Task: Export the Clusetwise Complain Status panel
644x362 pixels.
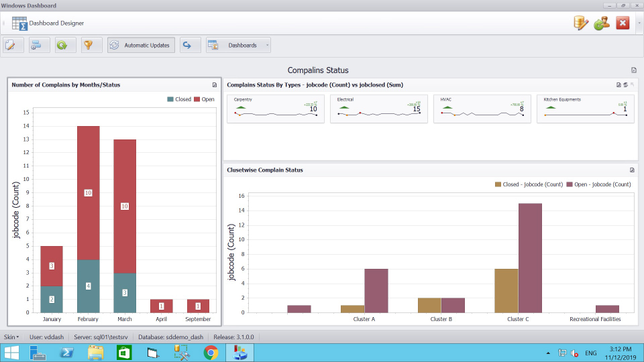Action: [x=632, y=170]
